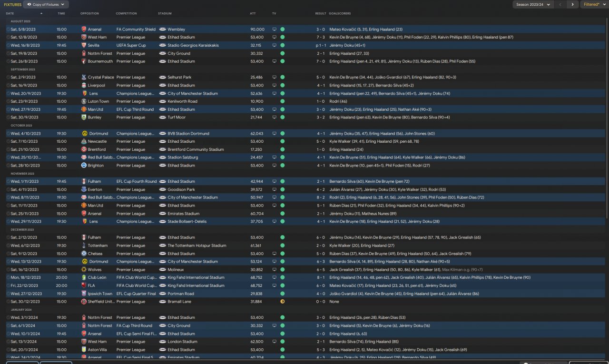Click the TV icon on the Liverpool row
The width and height of the screenshot is (609, 364).
274,85
